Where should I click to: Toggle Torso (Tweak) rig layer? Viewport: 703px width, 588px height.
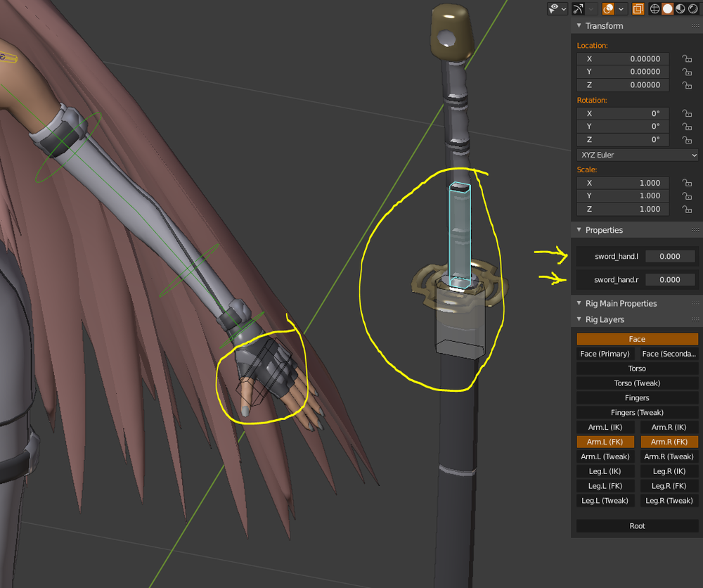pos(637,383)
